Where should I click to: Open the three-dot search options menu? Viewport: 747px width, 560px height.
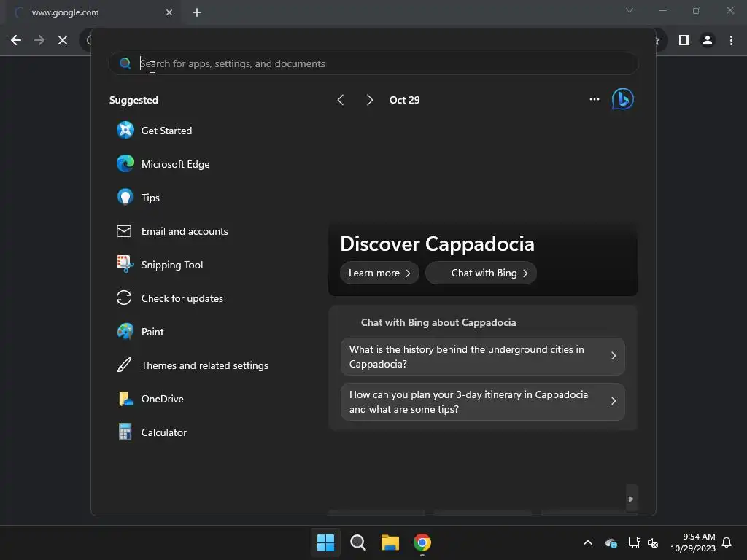click(x=594, y=99)
